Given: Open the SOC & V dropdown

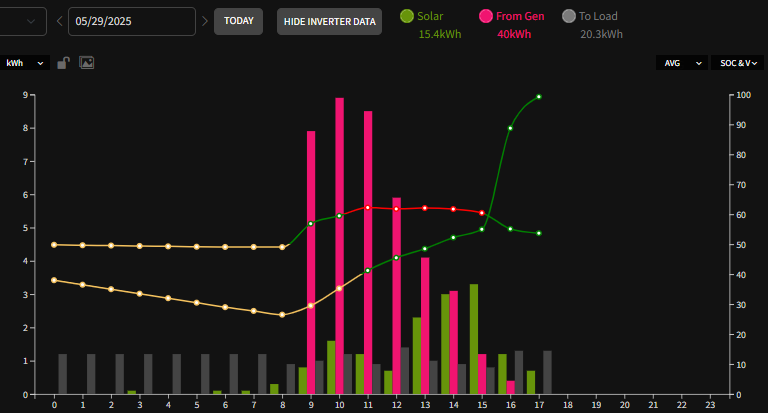Looking at the screenshot, I should 738,63.
